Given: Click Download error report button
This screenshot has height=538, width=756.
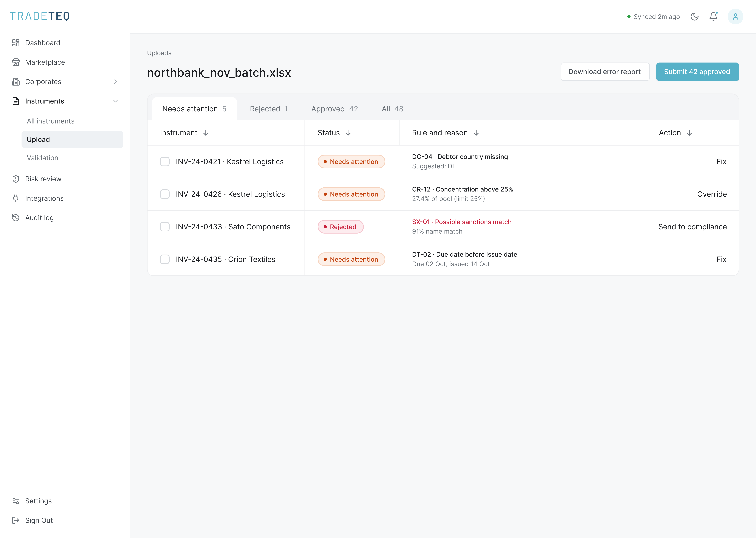Looking at the screenshot, I should click(x=605, y=72).
